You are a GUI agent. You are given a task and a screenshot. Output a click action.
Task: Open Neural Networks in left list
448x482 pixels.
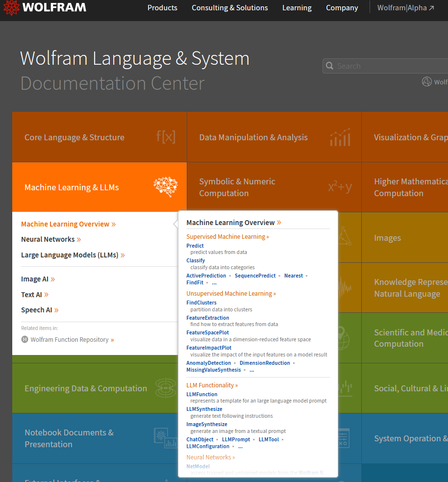coord(51,239)
